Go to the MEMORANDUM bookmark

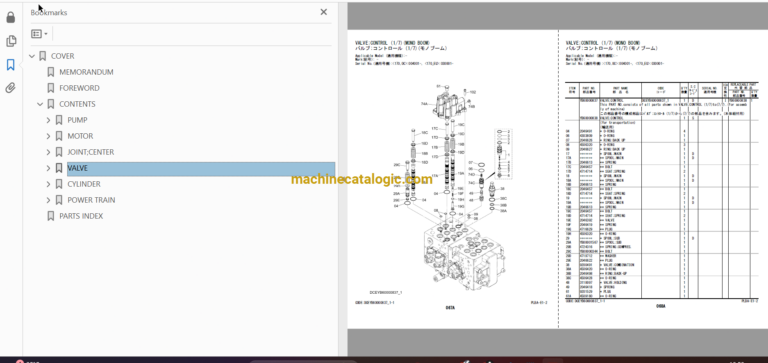86,72
